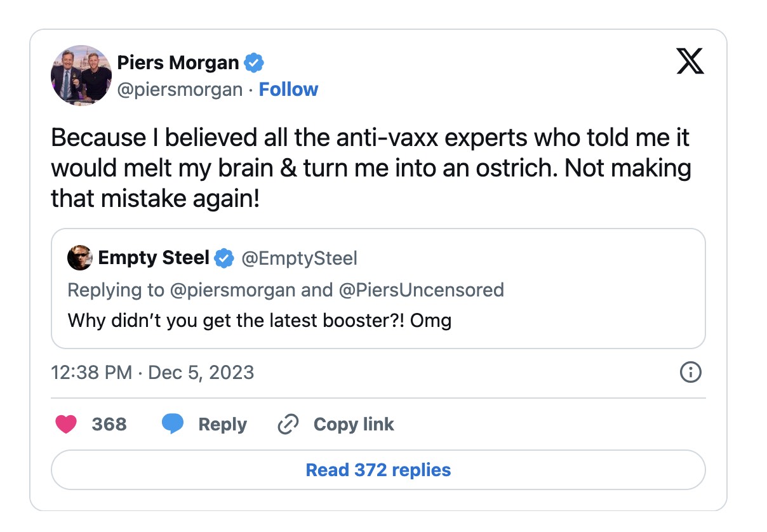Image resolution: width=767 pixels, height=532 pixels.
Task: Click the Piers Morgan display name
Action: pyautogui.click(x=178, y=63)
